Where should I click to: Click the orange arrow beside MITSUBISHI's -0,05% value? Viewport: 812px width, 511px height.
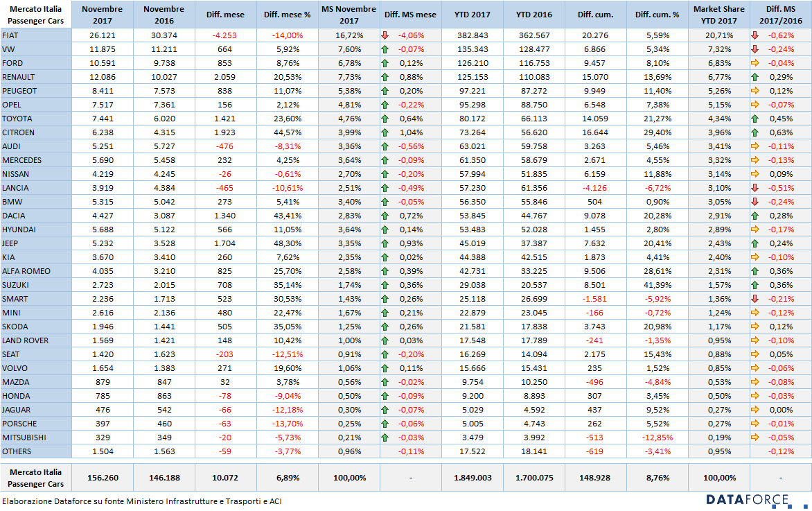point(755,438)
